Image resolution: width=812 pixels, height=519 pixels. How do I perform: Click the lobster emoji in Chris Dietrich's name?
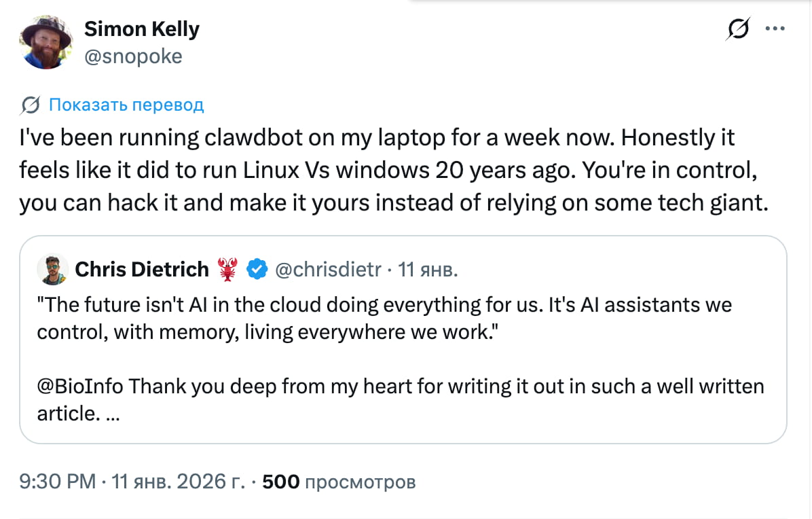[227, 268]
